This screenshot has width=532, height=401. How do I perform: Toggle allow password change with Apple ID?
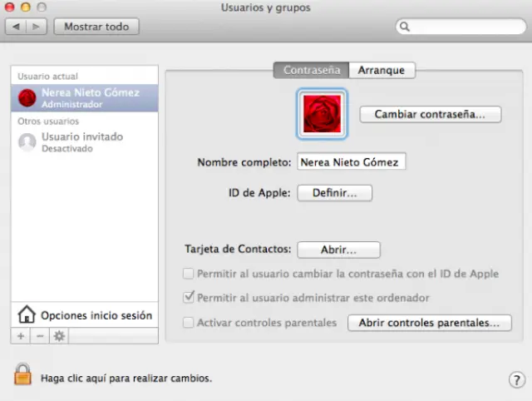click(189, 273)
